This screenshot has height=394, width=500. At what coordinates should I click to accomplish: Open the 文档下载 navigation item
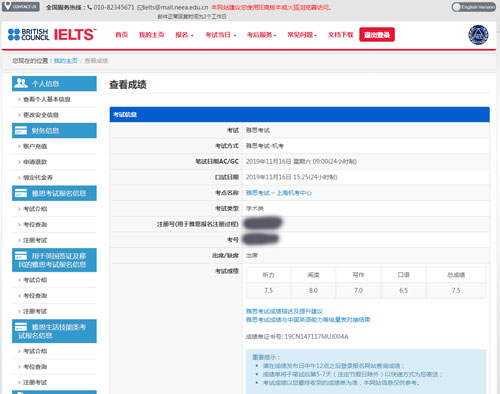(340, 35)
